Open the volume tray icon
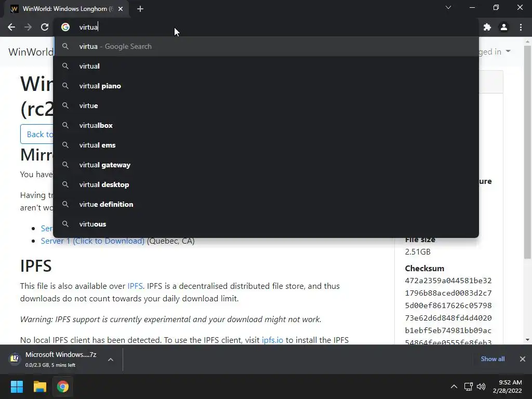532x399 pixels. tap(481, 387)
